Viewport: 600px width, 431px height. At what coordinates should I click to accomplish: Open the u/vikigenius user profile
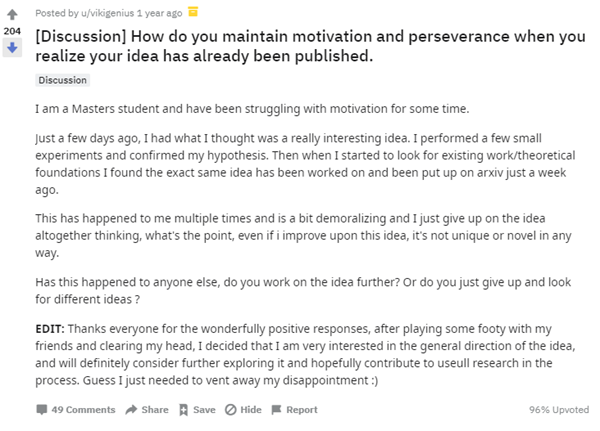[106, 12]
